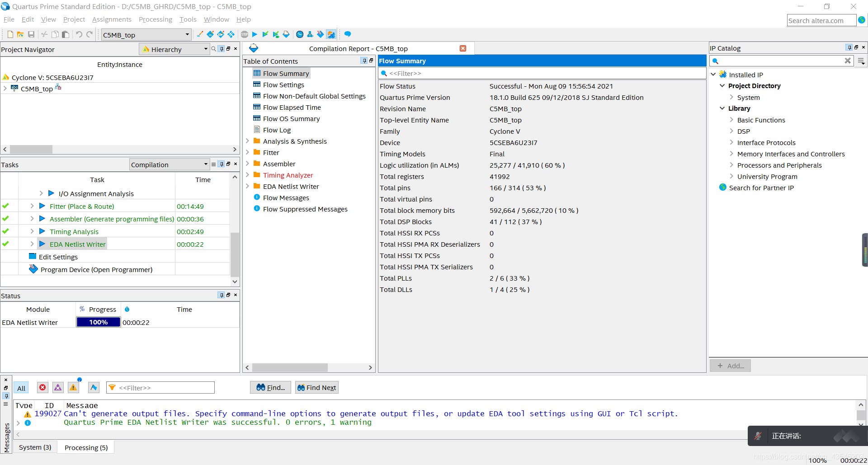Click the messages Filter input field
Viewport: 868px width, 465px height.
160,388
